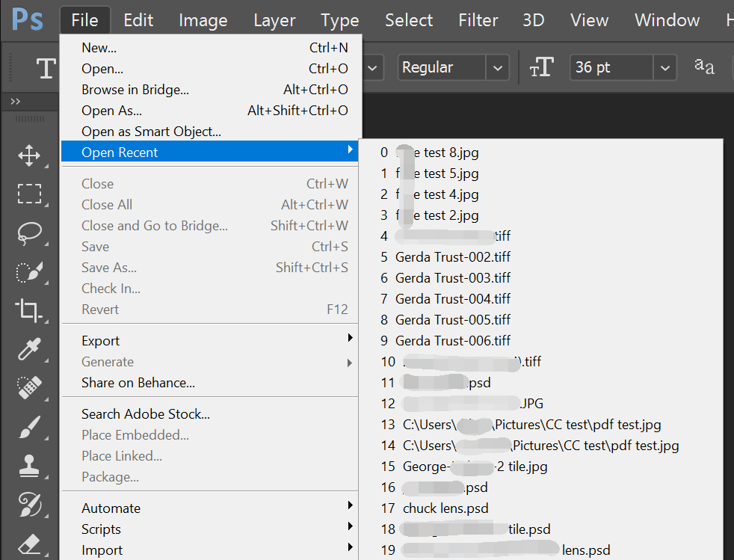Open the Select menu

(x=409, y=20)
